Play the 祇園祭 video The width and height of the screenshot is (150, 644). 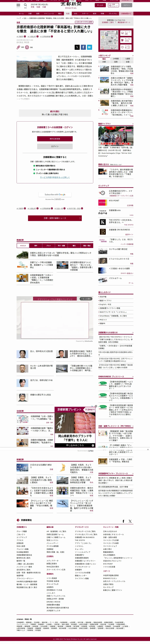(116, 136)
